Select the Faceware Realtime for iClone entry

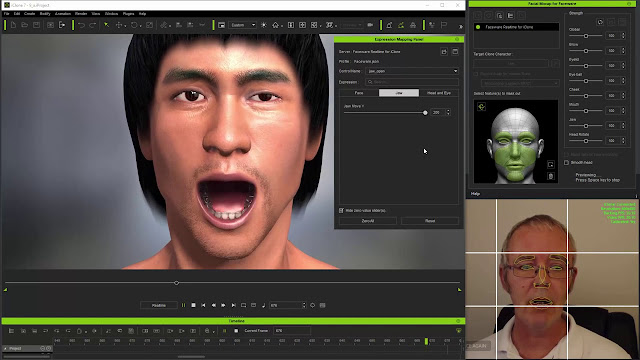tap(516, 27)
